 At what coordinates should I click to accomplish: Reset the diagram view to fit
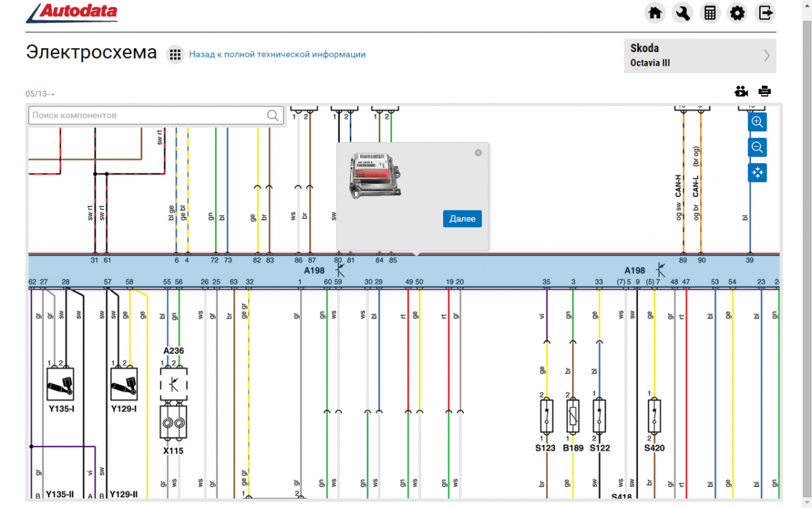(x=757, y=172)
